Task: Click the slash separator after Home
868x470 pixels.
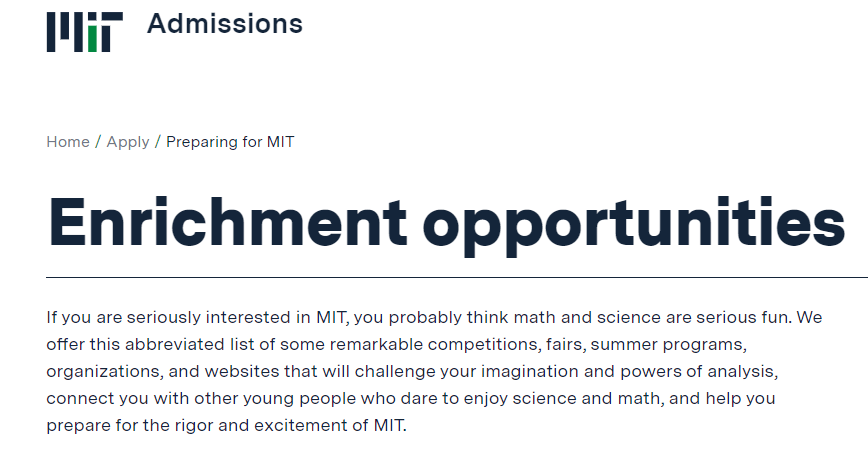Action: point(98,142)
